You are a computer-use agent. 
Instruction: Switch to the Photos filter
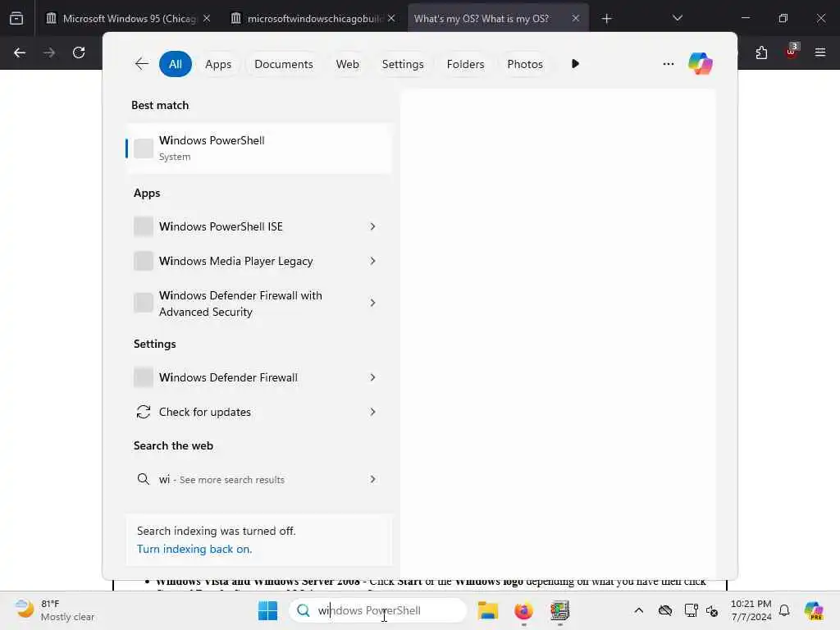tap(524, 64)
